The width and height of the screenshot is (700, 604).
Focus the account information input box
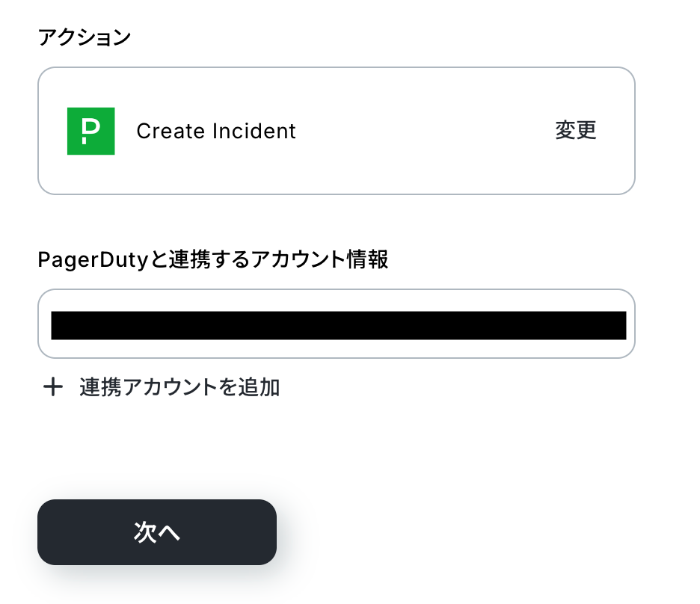[x=336, y=324]
